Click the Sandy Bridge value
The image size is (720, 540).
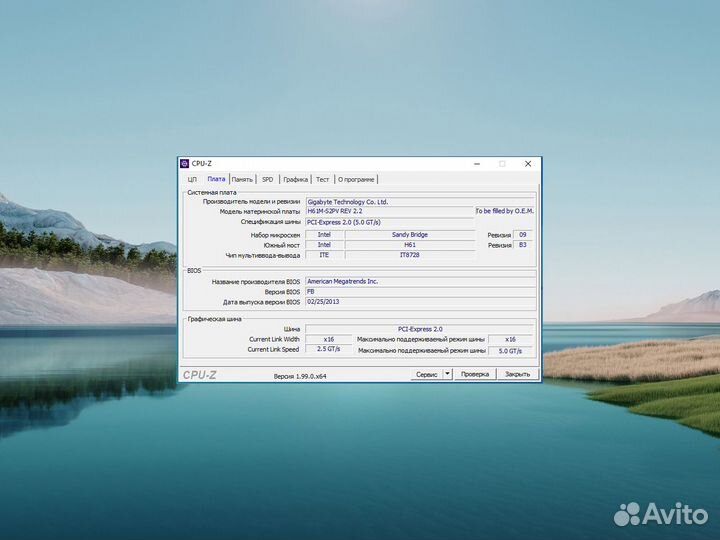pos(410,235)
